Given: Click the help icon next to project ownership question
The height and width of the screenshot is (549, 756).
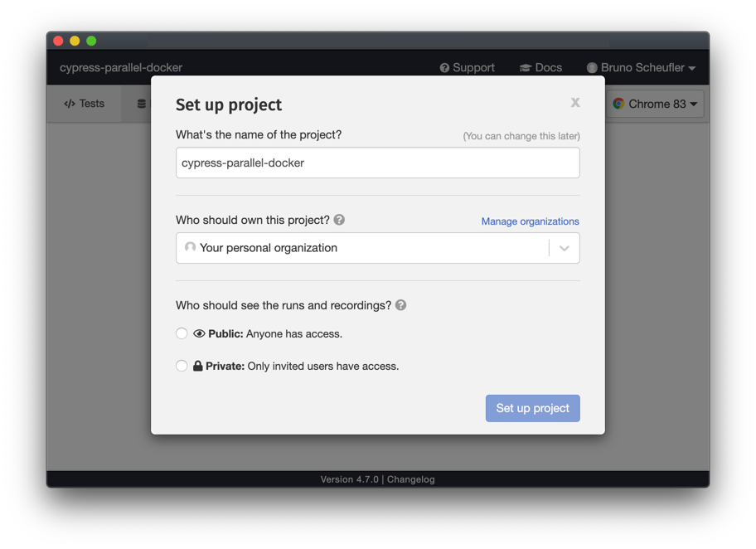Looking at the screenshot, I should click(x=339, y=220).
